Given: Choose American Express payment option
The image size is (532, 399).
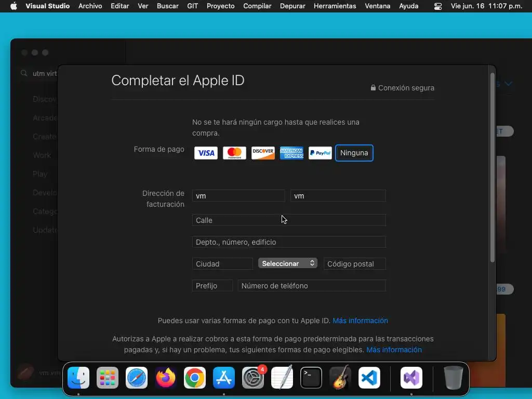Looking at the screenshot, I should click(291, 153).
